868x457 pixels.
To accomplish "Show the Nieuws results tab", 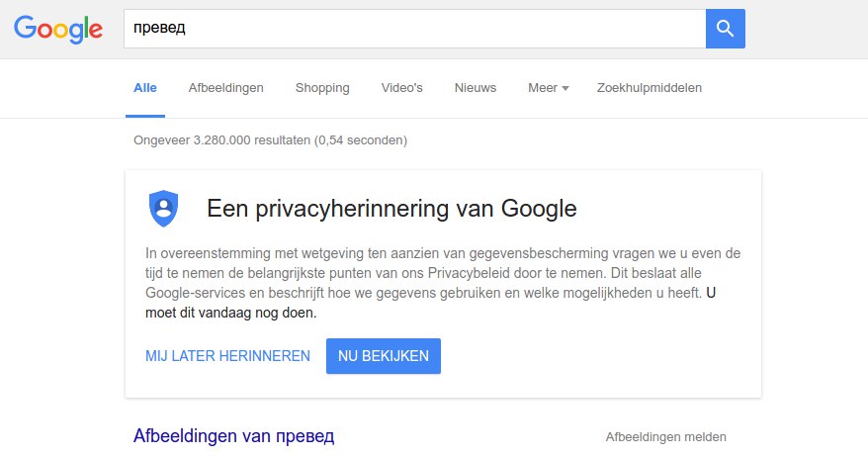I will click(476, 87).
